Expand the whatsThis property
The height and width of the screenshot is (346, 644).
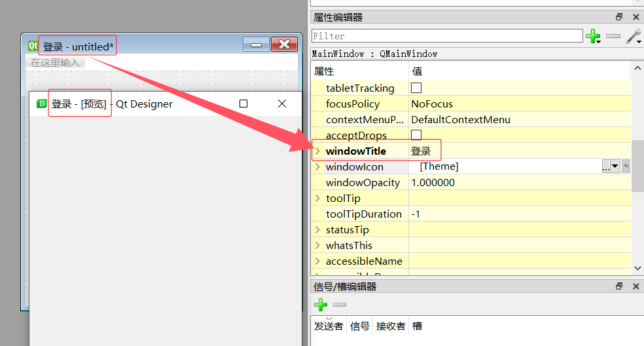tap(317, 245)
